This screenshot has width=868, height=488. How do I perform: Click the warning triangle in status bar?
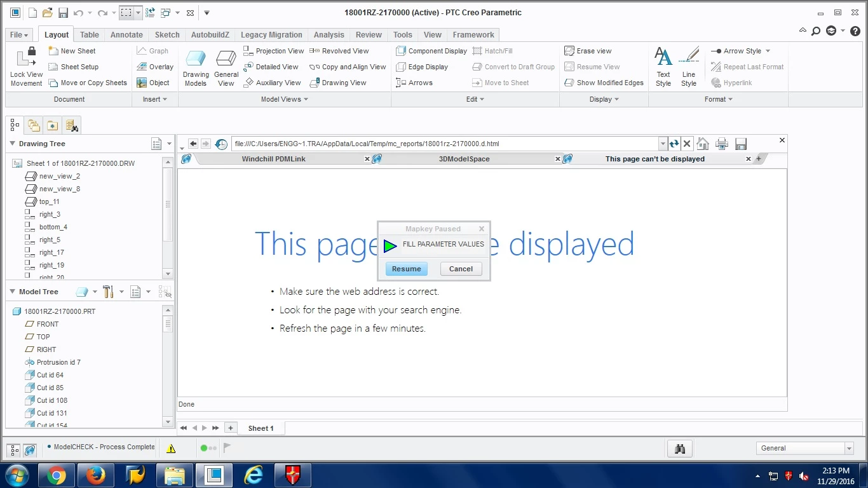click(171, 448)
